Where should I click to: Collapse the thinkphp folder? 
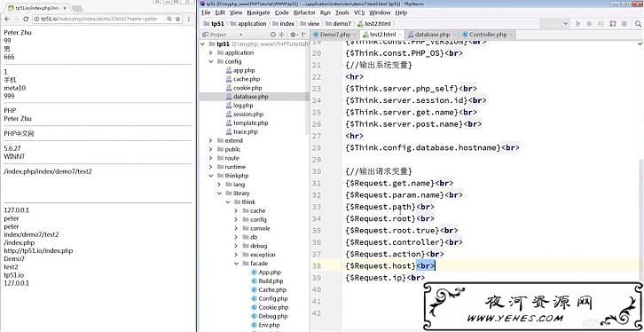click(x=211, y=176)
